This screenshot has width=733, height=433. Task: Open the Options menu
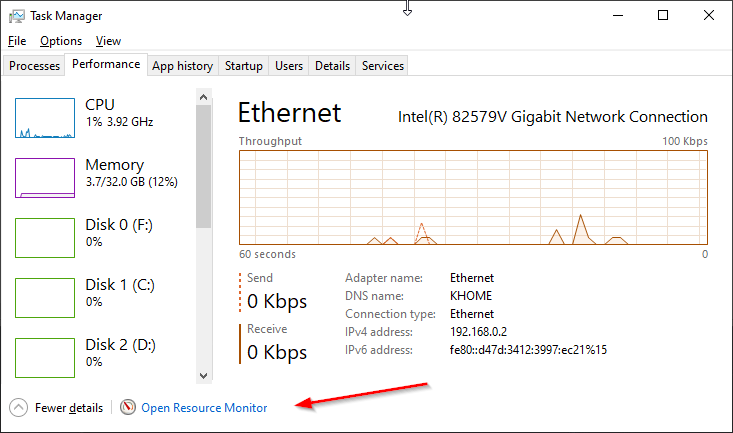click(61, 41)
